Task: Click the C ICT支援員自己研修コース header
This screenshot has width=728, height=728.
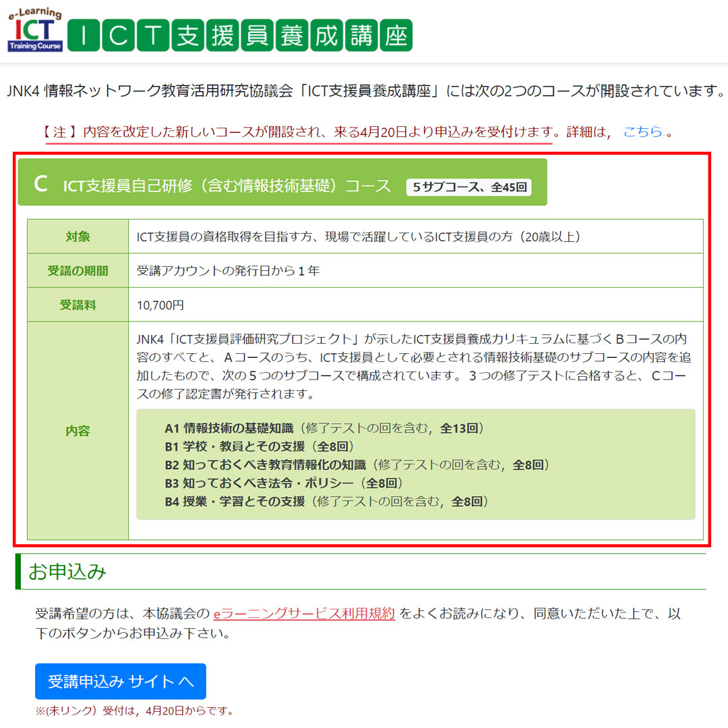Action: point(282,182)
